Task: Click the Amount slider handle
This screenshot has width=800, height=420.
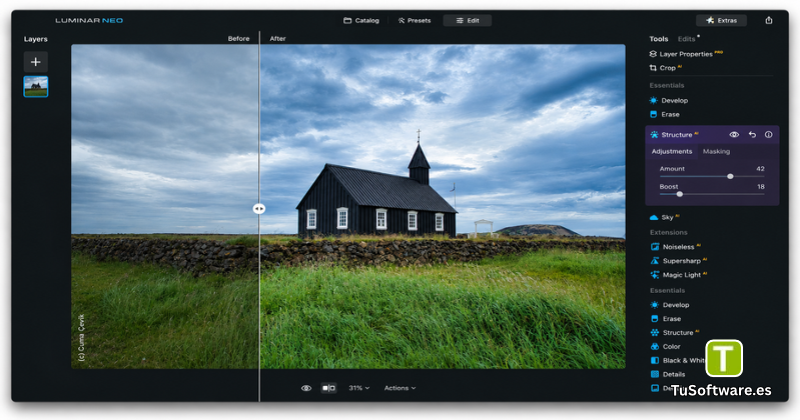Action: point(730,176)
